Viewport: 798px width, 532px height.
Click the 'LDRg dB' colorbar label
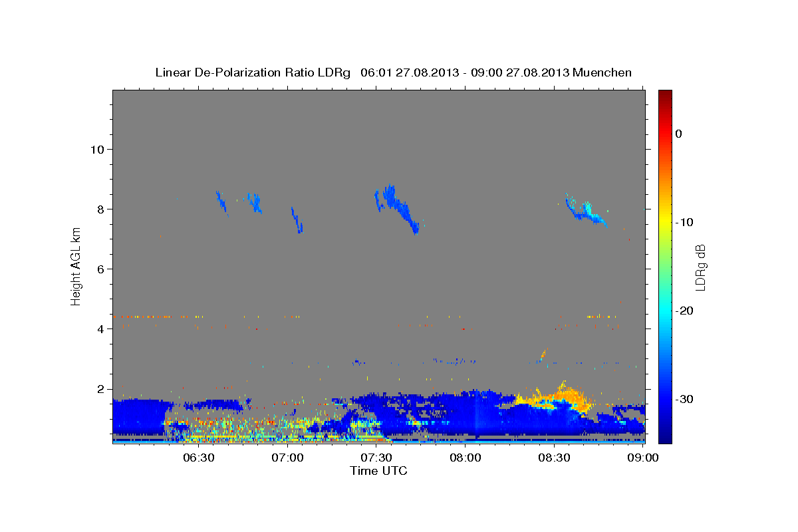pyautogui.click(x=700, y=267)
